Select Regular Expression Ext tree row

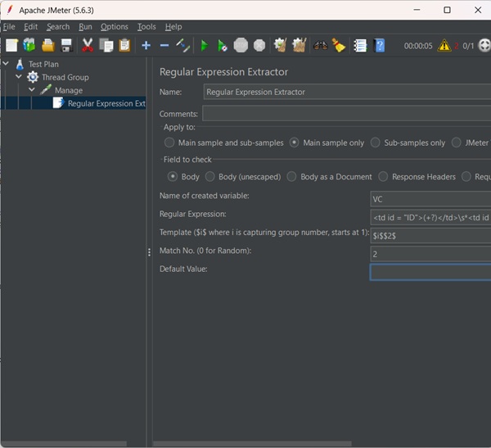pyautogui.click(x=74, y=103)
